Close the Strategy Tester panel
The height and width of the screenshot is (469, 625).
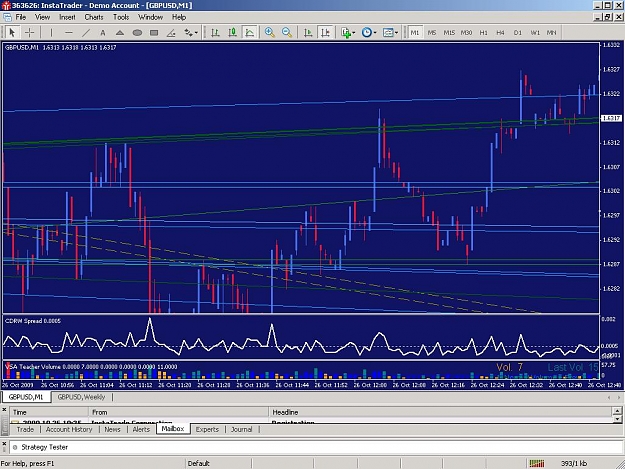(x=4, y=444)
